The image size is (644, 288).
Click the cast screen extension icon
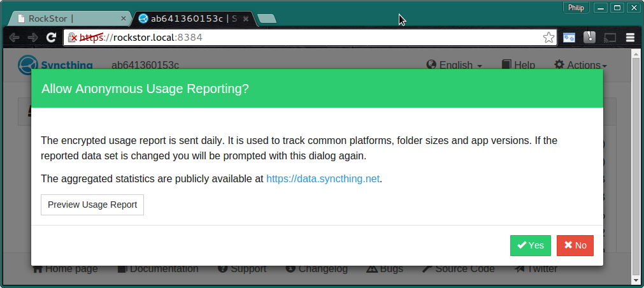coord(610,38)
